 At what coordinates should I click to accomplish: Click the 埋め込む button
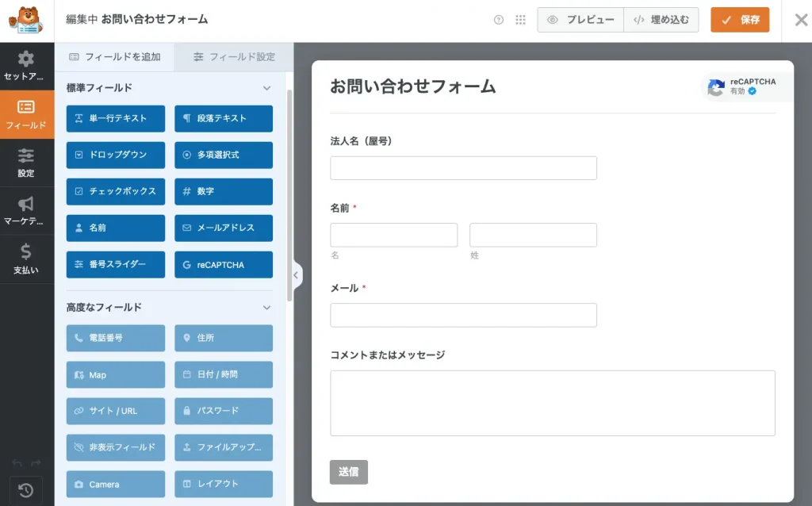[661, 20]
